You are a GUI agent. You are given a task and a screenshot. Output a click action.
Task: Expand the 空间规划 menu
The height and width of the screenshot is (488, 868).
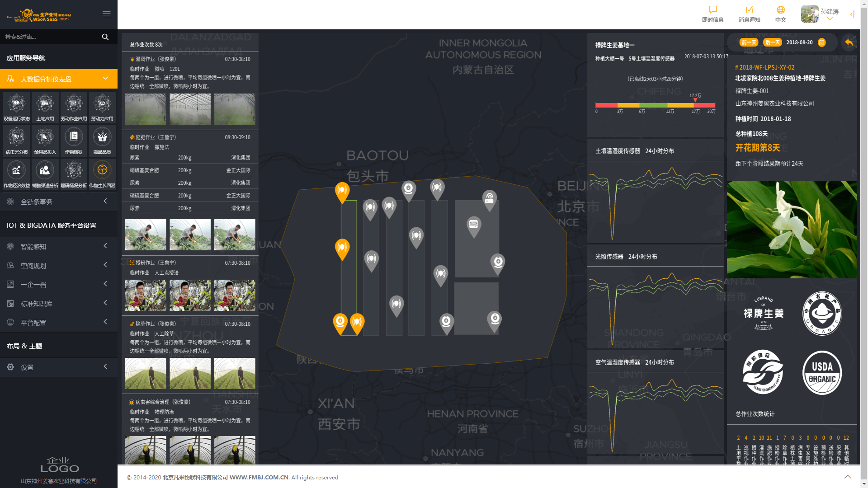tap(59, 265)
